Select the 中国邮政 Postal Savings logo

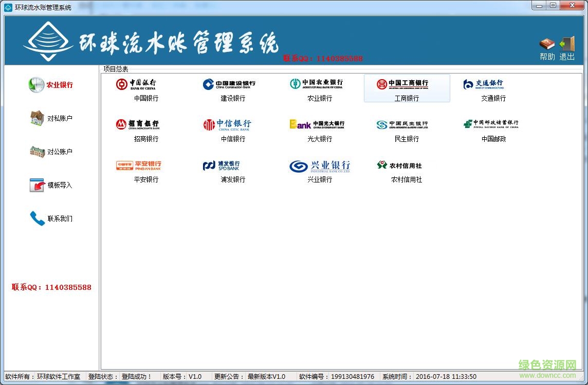click(x=491, y=124)
